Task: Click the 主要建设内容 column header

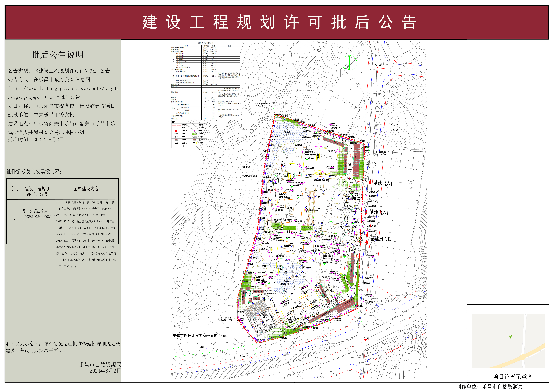Action: coord(86,189)
